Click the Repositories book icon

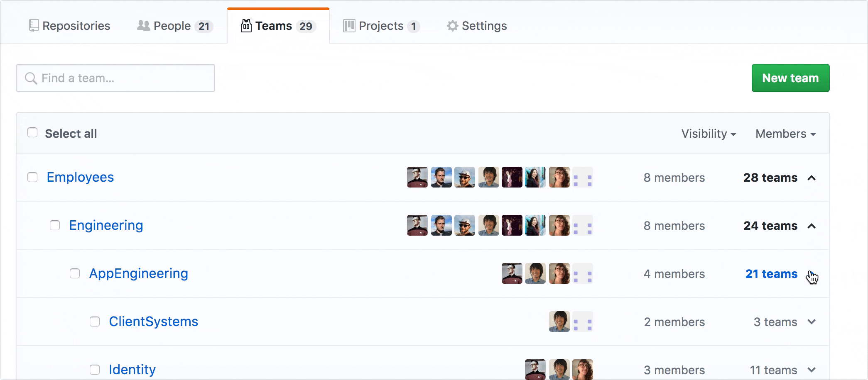(34, 26)
